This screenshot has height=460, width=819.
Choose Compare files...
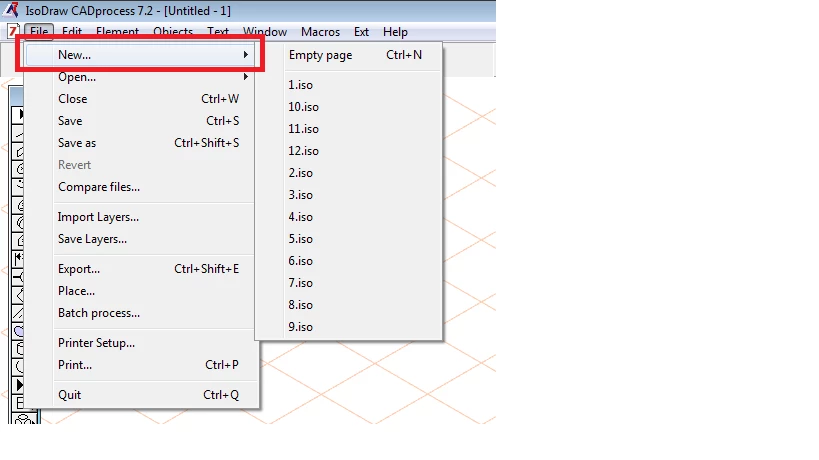tap(140, 186)
